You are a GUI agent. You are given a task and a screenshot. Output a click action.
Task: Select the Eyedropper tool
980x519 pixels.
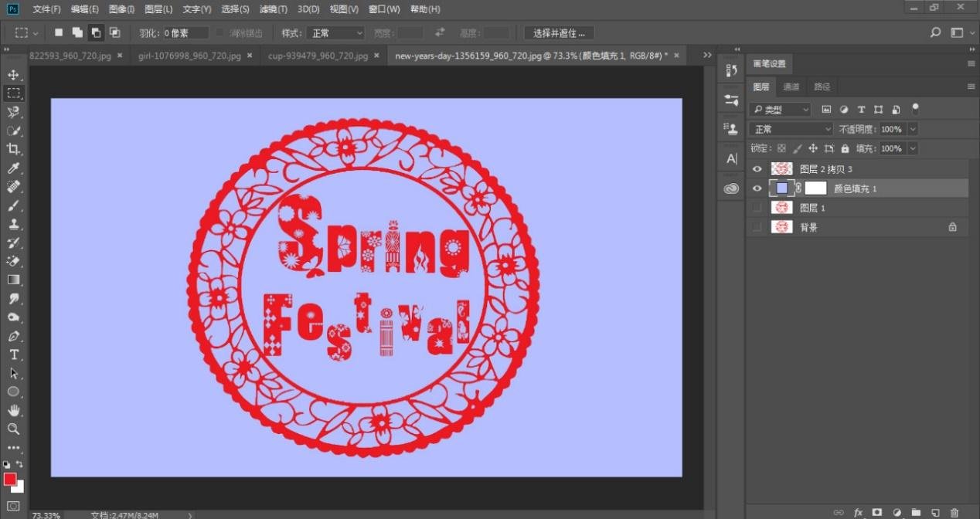click(x=13, y=168)
